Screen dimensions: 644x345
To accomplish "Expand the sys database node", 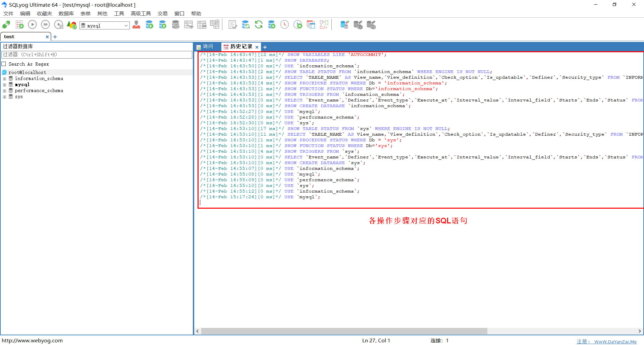I will coord(5,97).
